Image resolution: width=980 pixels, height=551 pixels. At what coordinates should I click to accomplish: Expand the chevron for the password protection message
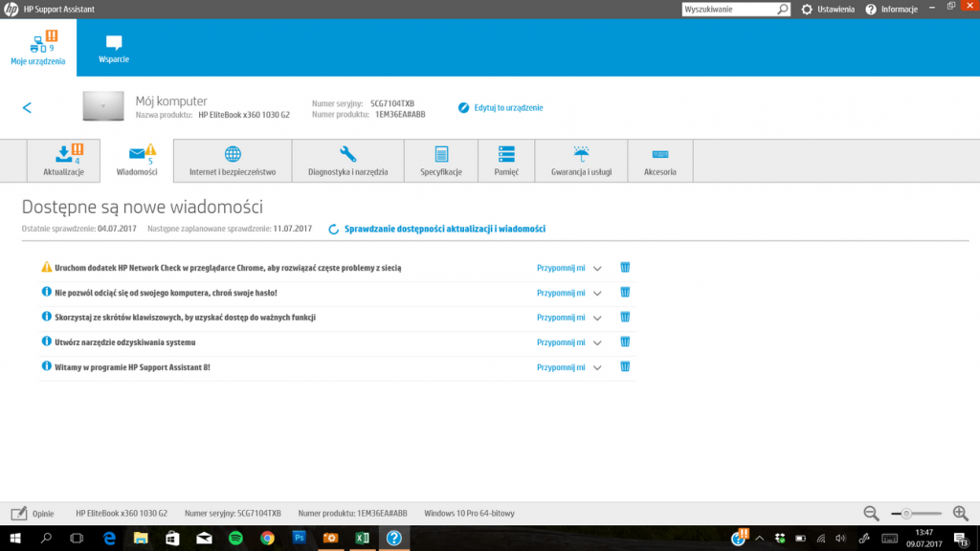[x=597, y=293]
